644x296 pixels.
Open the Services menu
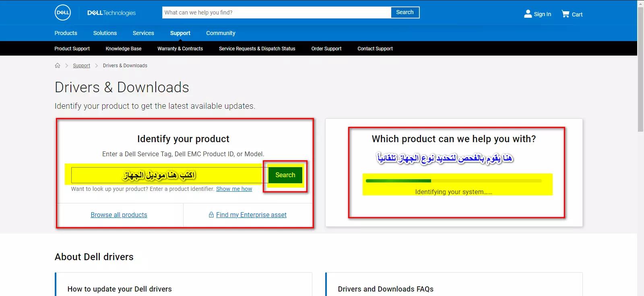[x=143, y=33]
